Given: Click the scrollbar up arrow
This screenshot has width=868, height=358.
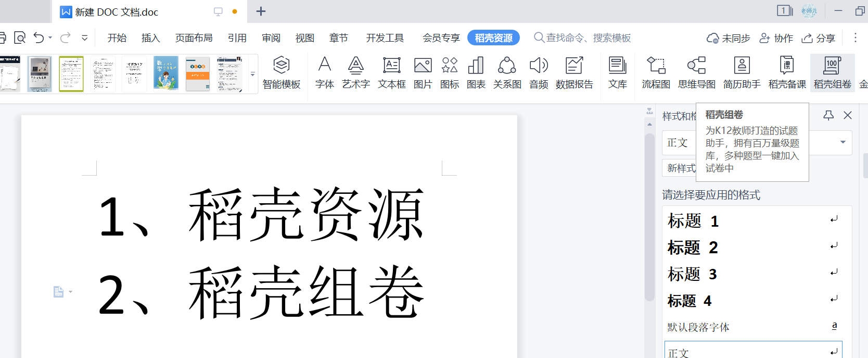Looking at the screenshot, I should pos(649,124).
